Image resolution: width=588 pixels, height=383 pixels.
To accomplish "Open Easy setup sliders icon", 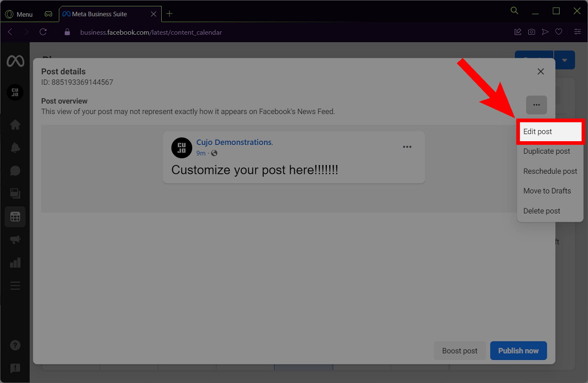I will coord(577,32).
